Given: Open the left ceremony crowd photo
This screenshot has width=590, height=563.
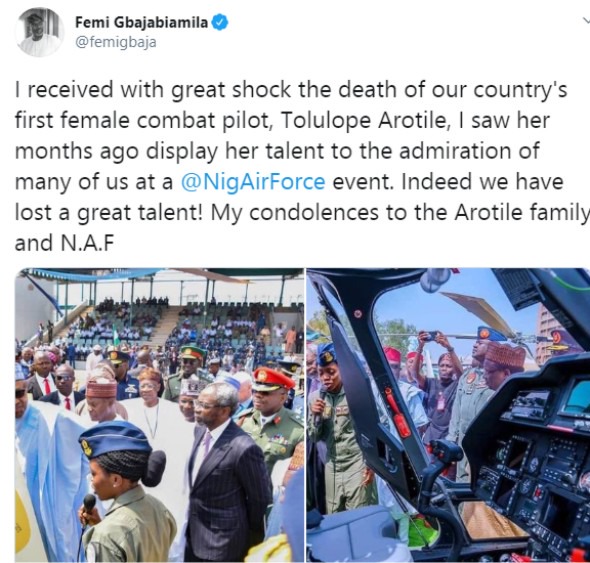Looking at the screenshot, I should point(159,415).
